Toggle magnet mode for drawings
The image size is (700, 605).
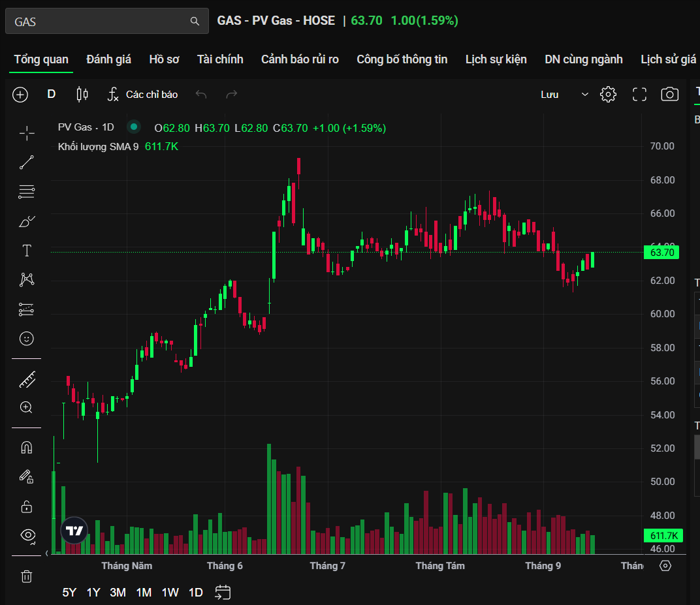click(27, 448)
